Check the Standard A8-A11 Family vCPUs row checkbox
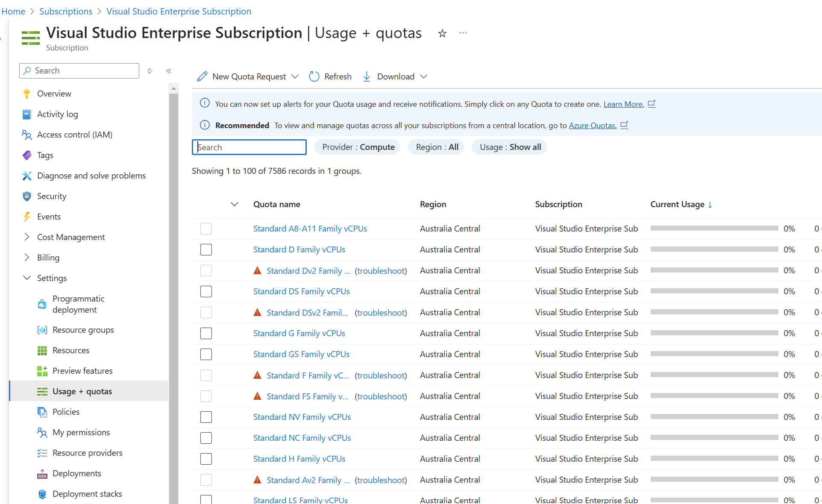The width and height of the screenshot is (822, 504). 206,229
